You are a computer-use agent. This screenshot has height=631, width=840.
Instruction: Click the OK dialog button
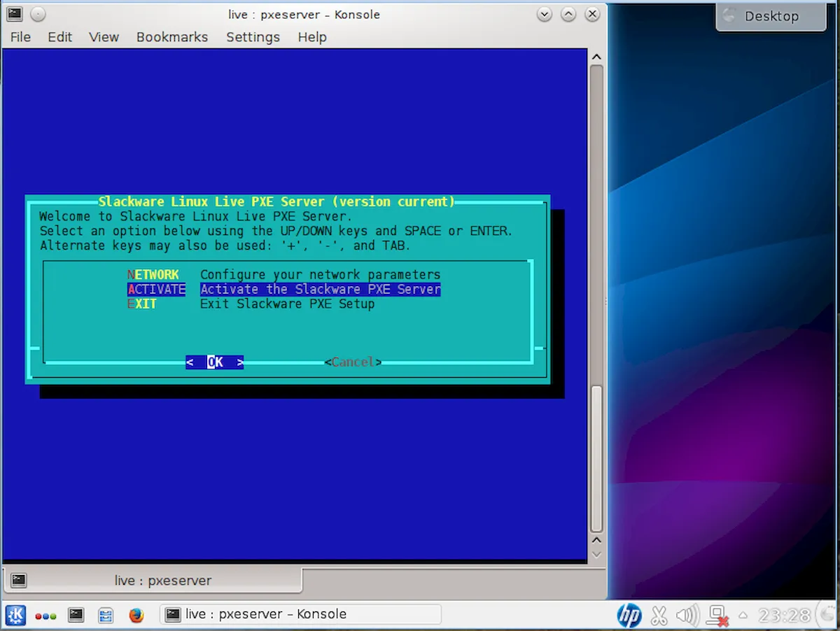click(215, 362)
